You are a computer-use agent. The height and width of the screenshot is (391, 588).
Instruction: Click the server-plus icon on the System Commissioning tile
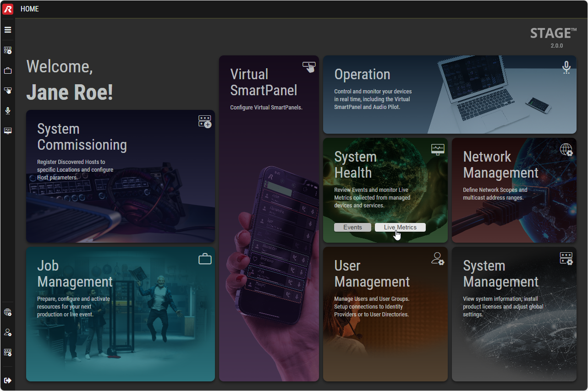pyautogui.click(x=205, y=121)
